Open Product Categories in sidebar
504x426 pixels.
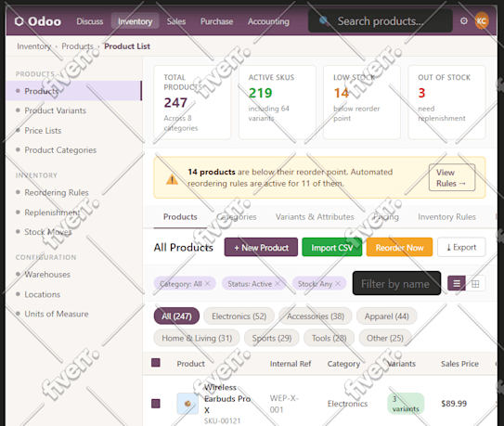click(x=73, y=150)
